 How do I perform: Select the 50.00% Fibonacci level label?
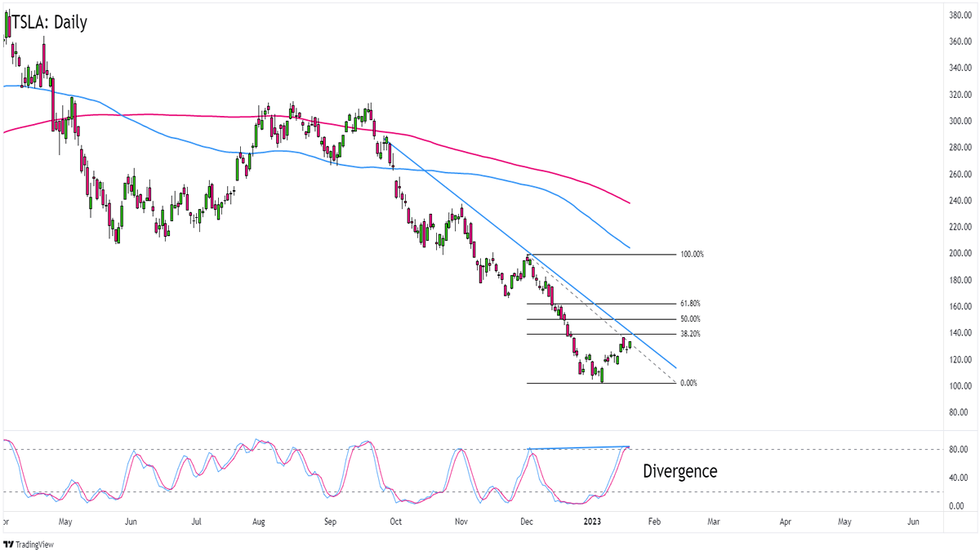coord(689,319)
